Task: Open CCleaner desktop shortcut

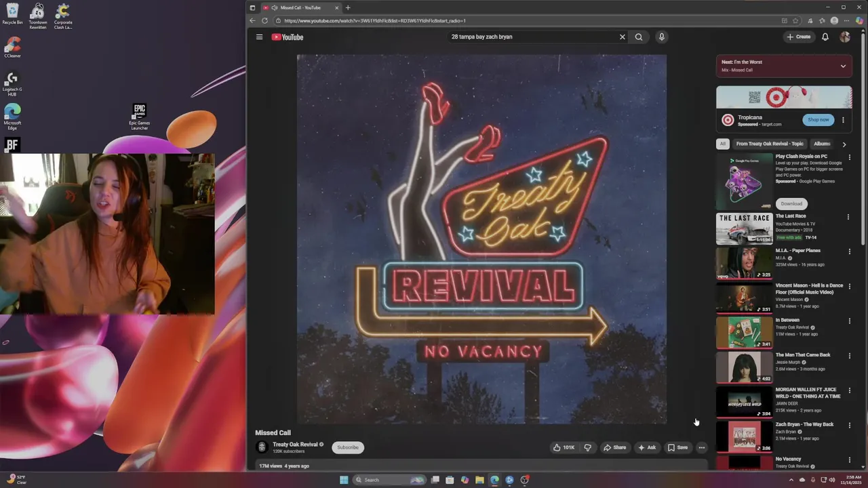Action: [x=12, y=47]
